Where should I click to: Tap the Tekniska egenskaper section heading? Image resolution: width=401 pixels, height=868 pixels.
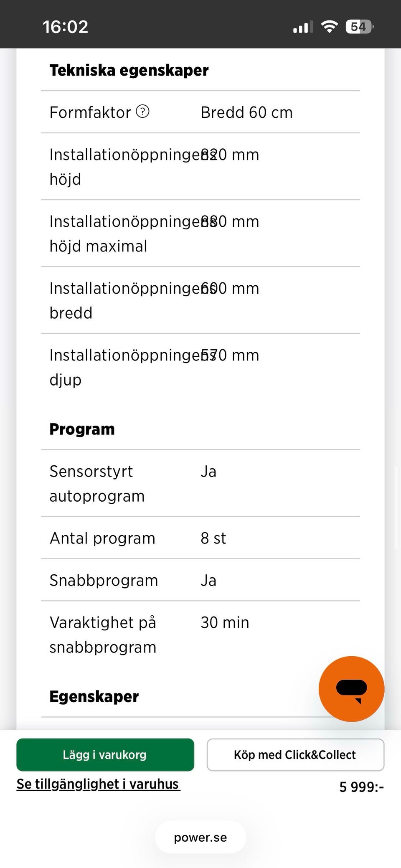click(129, 70)
